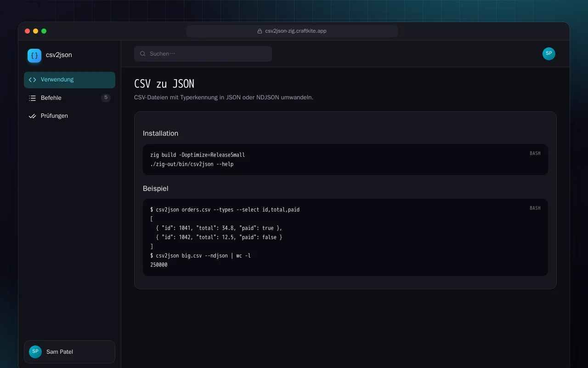Click the CSV-Dateien mit Typerkennung description
Image resolution: width=588 pixels, height=368 pixels.
(x=224, y=98)
